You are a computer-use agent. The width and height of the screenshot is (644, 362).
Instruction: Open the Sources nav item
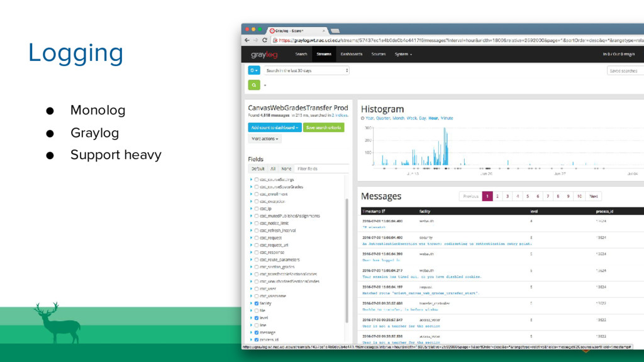tap(378, 54)
